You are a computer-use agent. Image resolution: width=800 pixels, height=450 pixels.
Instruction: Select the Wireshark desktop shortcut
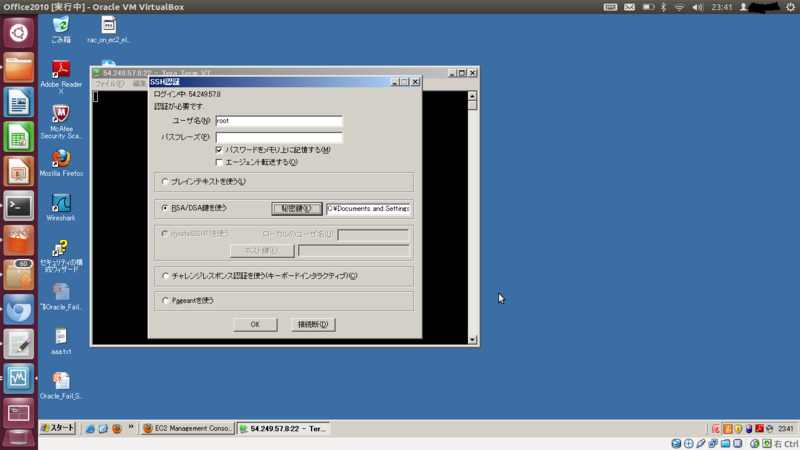(61, 207)
